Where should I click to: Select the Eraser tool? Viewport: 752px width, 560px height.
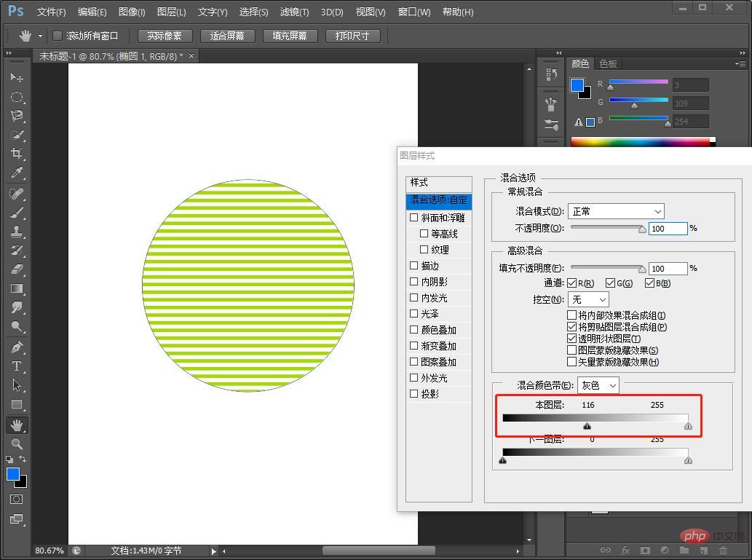tap(16, 269)
